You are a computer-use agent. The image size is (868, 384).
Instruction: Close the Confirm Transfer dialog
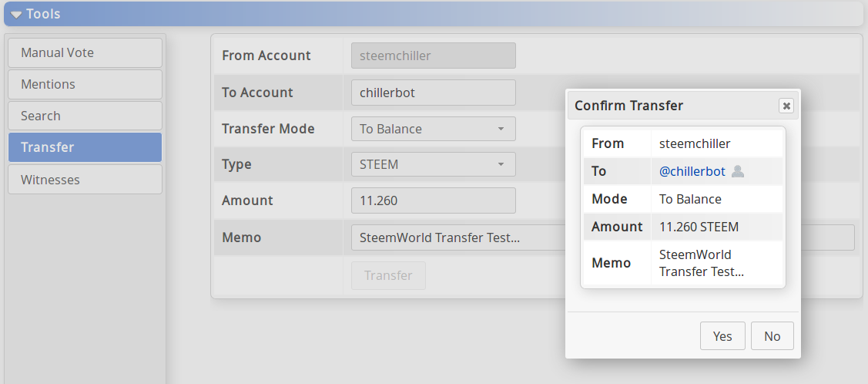[x=786, y=106]
